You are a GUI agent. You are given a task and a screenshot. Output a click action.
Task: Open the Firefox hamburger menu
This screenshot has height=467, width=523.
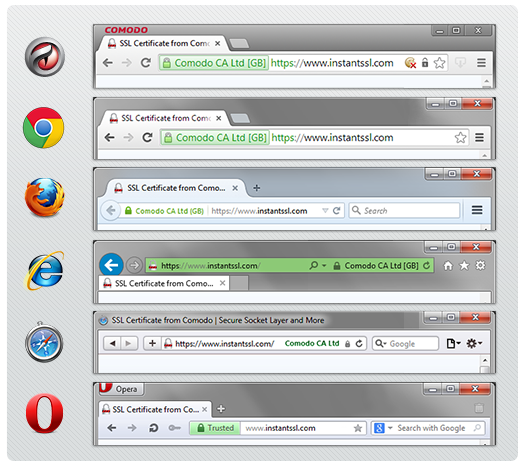click(477, 210)
